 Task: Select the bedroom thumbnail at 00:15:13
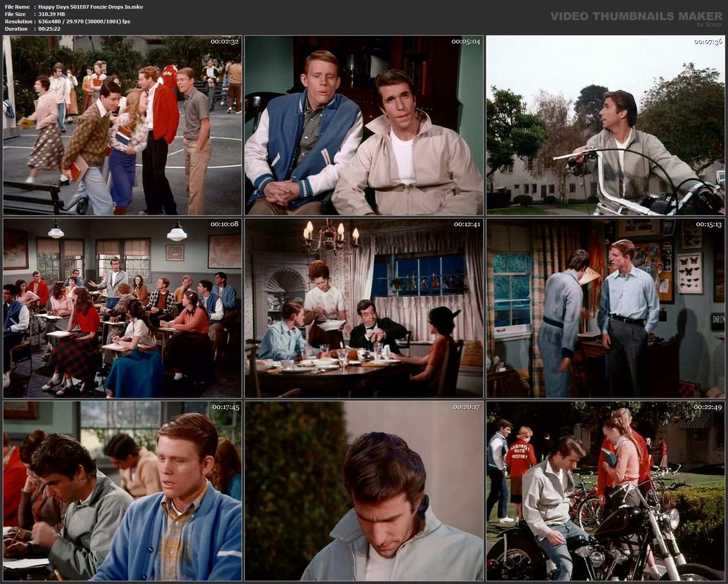click(605, 308)
